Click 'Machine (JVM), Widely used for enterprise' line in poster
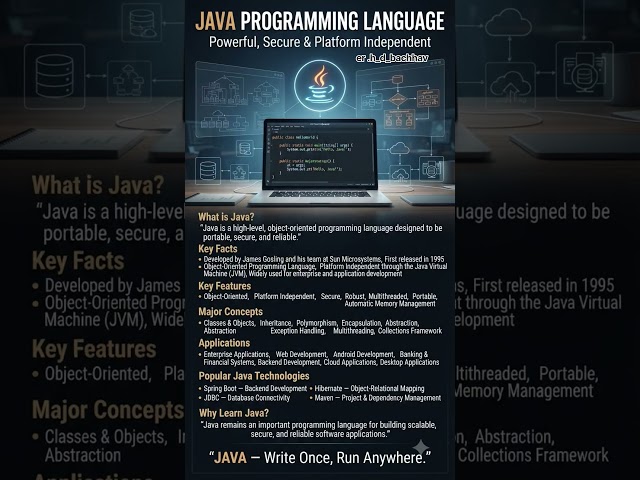This screenshot has width=640, height=480. pyautogui.click(x=303, y=273)
